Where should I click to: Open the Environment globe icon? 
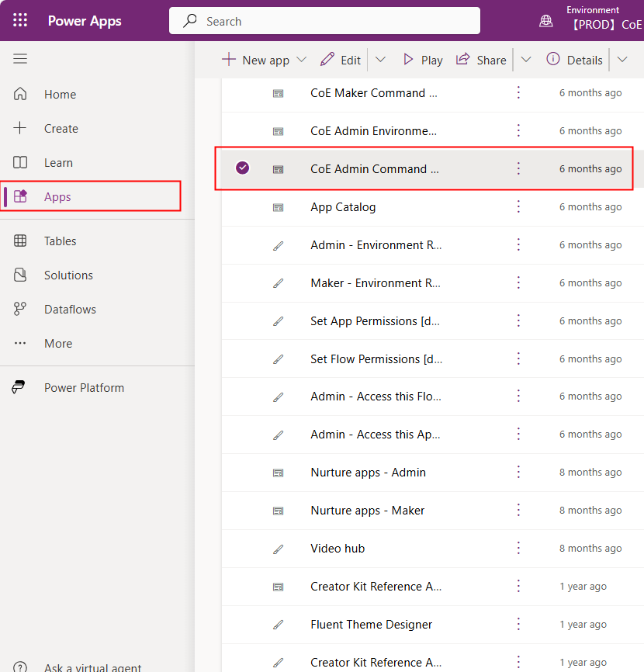click(545, 21)
